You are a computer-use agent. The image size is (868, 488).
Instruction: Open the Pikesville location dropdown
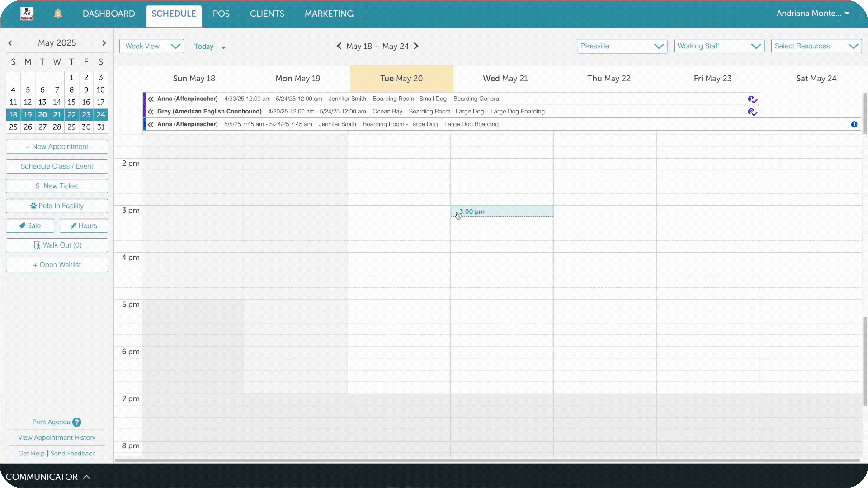[622, 46]
